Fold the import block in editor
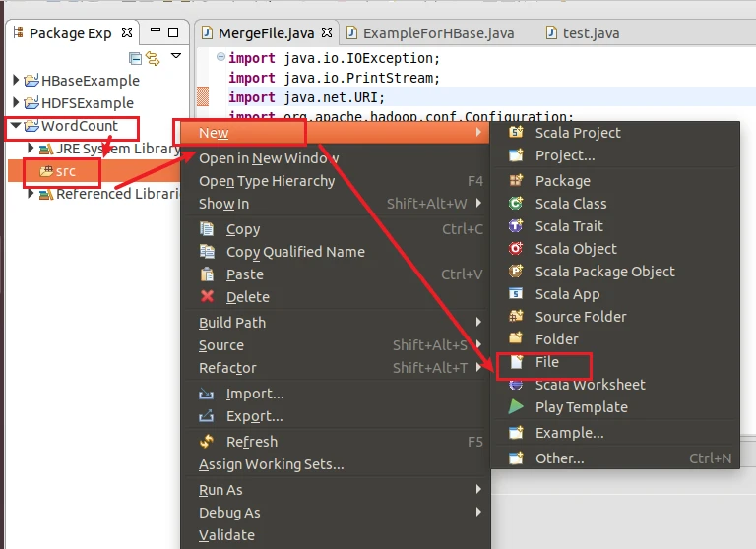 [220, 57]
